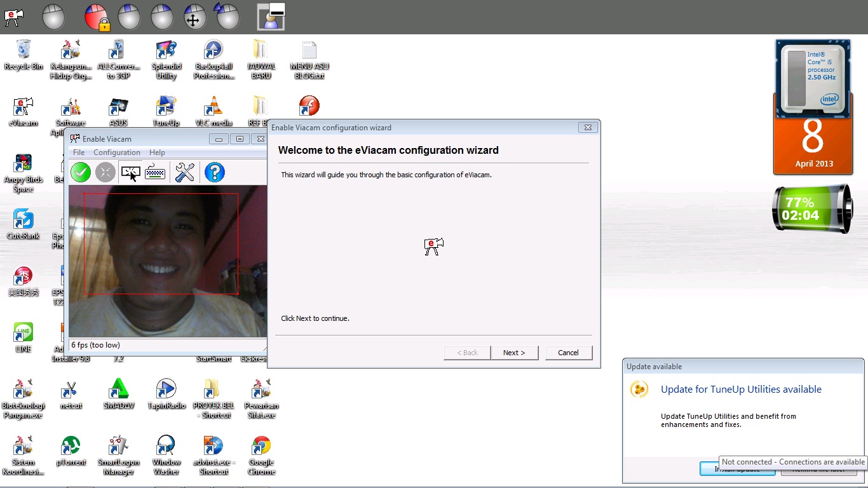This screenshot has height=488, width=868.
Task: Click the eViacam camera logo in click bar
Action: pyautogui.click(x=14, y=17)
